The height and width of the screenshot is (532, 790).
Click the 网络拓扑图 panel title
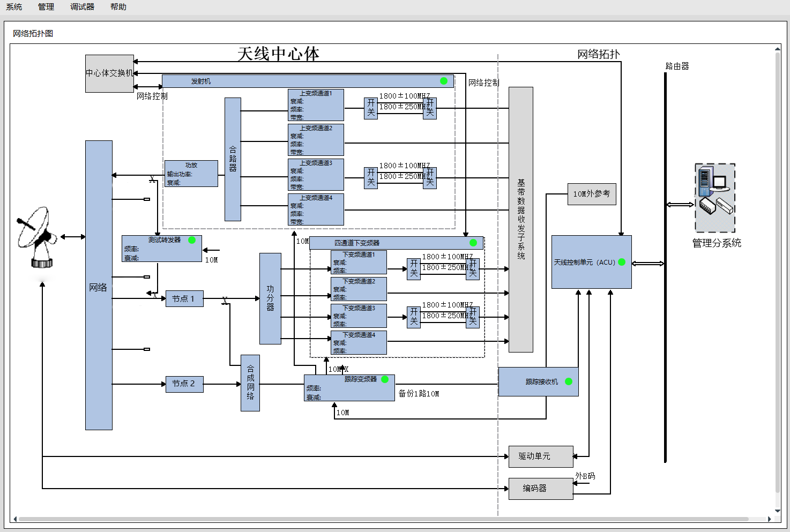point(33,33)
